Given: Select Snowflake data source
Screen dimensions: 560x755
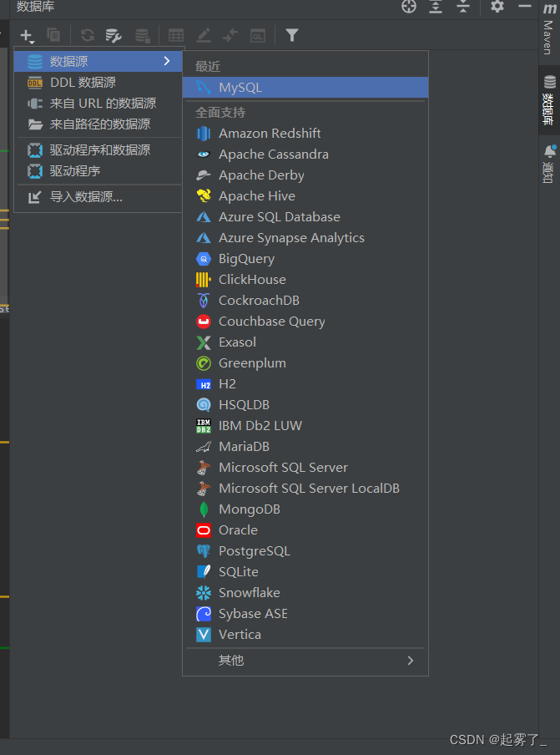Looking at the screenshot, I should (305, 593).
